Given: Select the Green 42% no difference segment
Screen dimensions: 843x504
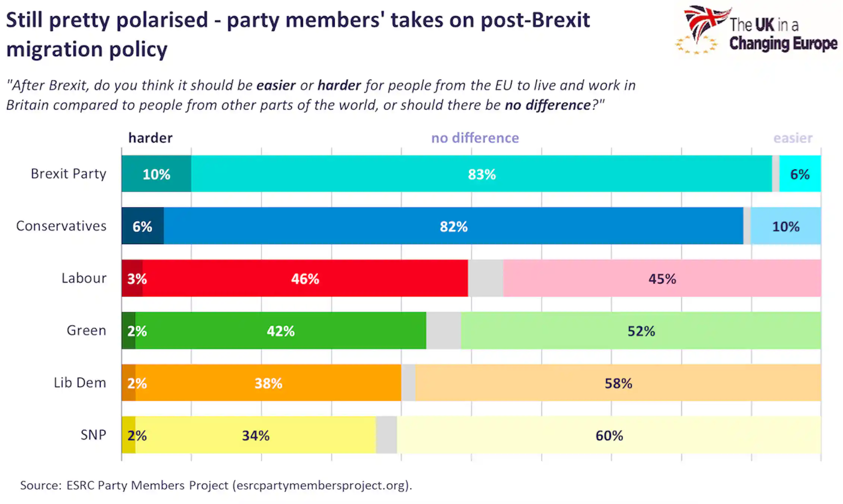Looking at the screenshot, I should (281, 330).
